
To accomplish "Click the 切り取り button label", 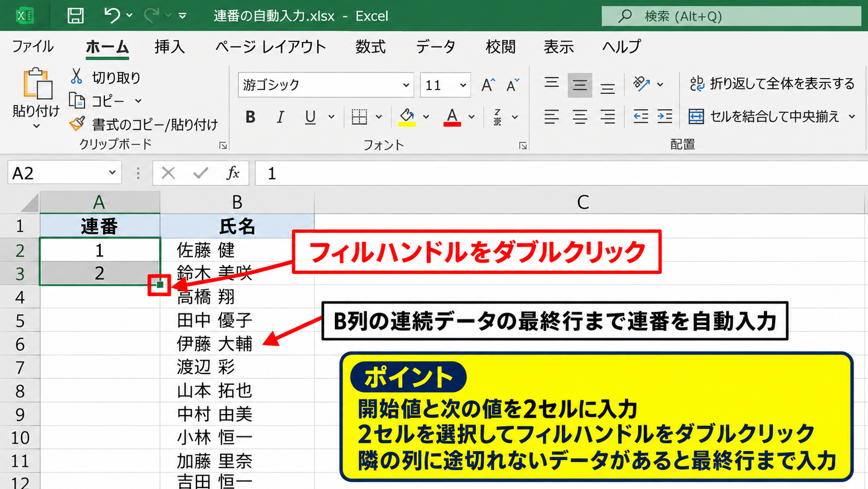I will pyautogui.click(x=116, y=77).
